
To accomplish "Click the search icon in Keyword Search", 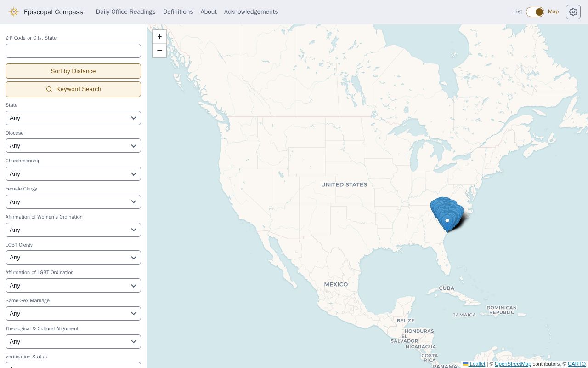I will click(x=49, y=89).
